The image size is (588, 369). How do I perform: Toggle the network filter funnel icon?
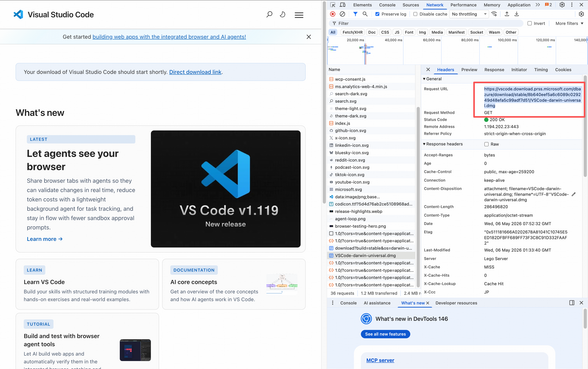tap(355, 14)
